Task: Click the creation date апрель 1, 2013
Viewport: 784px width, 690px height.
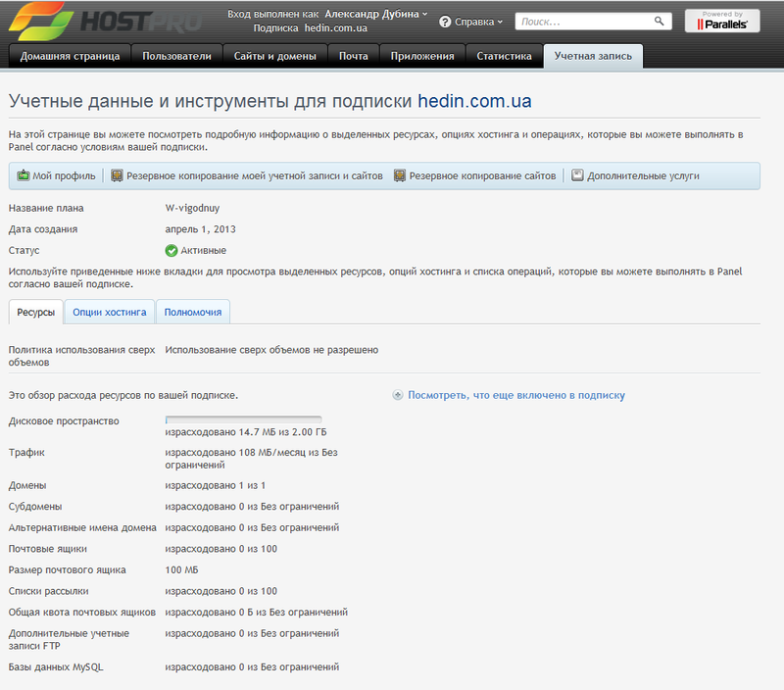Action: click(x=201, y=229)
